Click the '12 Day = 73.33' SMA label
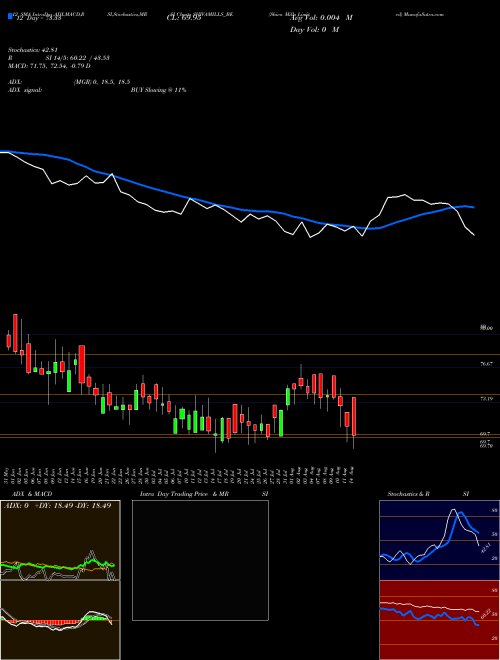500x660 pixels. pos(37,18)
